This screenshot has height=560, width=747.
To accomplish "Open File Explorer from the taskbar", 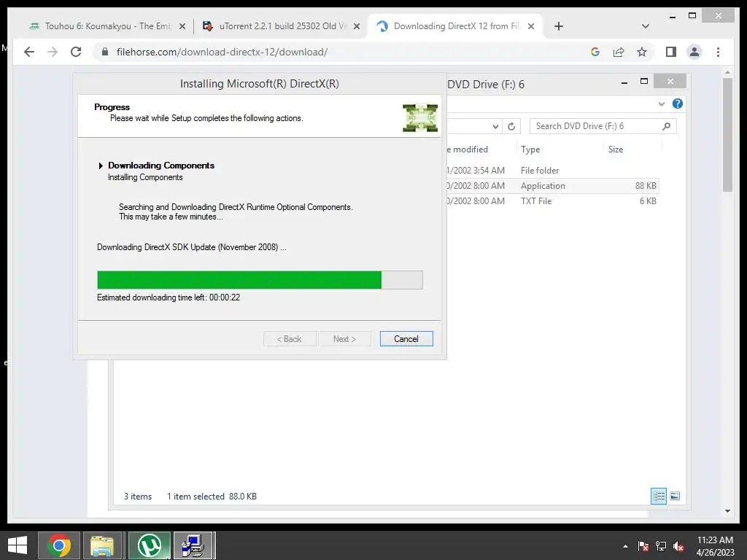I will [x=102, y=545].
